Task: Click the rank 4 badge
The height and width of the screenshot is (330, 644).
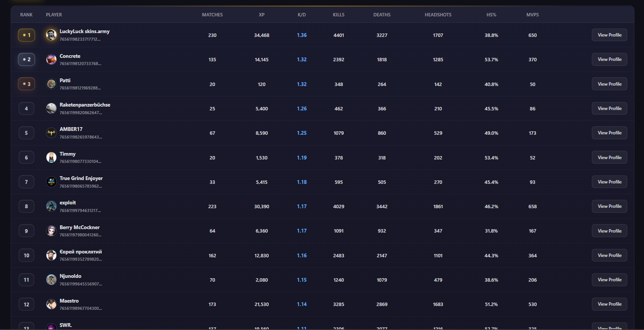Action: click(x=26, y=108)
